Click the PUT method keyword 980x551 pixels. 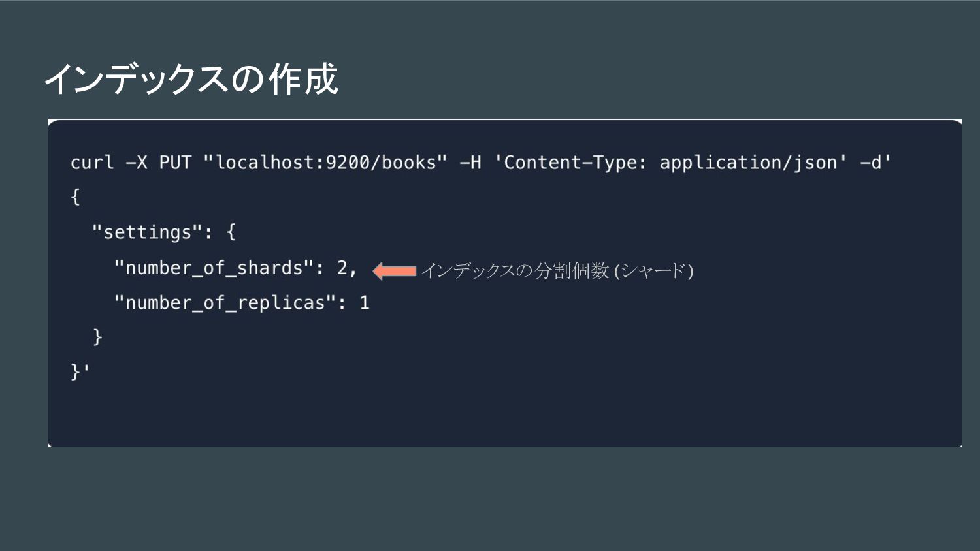click(175, 163)
